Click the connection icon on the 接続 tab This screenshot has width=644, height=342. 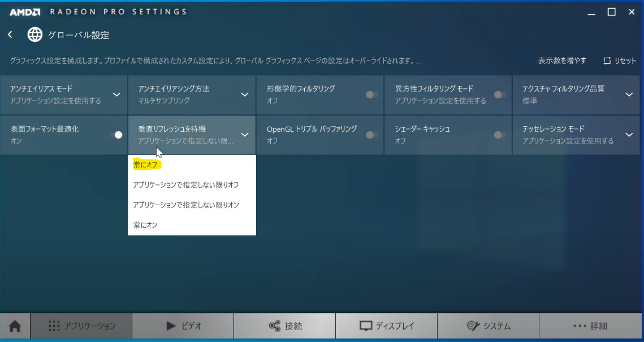point(274,326)
